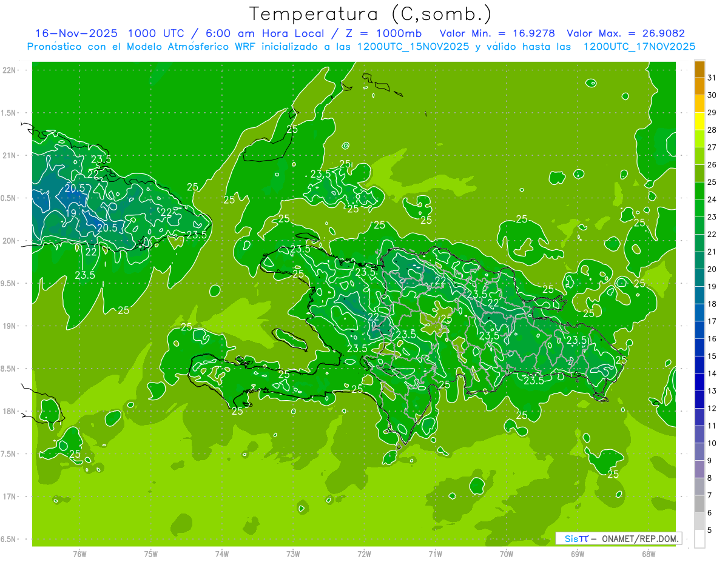The image size is (728, 562).
Task: Click the '6.5N' latitude axis label
Action: [x=9, y=540]
